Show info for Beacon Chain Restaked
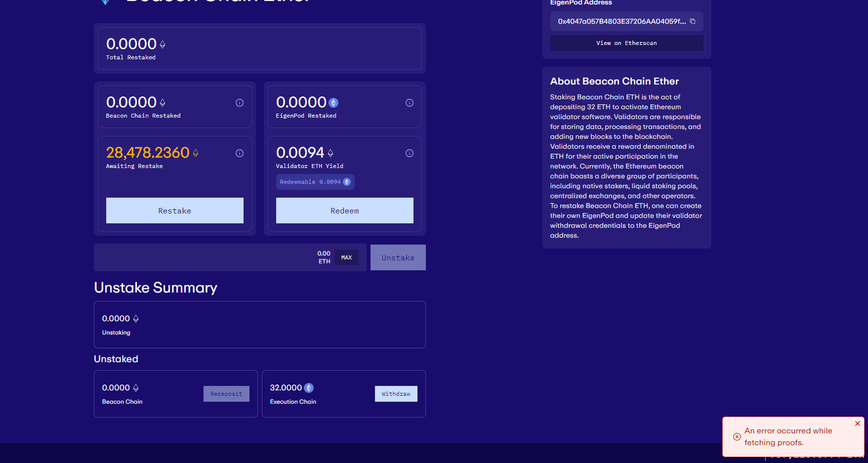The image size is (868, 463). (240, 103)
